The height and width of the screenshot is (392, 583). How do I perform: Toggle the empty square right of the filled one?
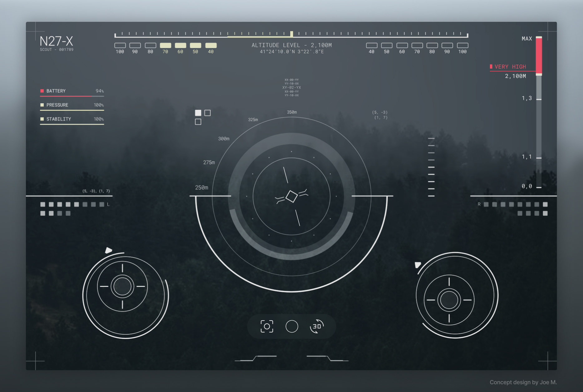(x=208, y=113)
